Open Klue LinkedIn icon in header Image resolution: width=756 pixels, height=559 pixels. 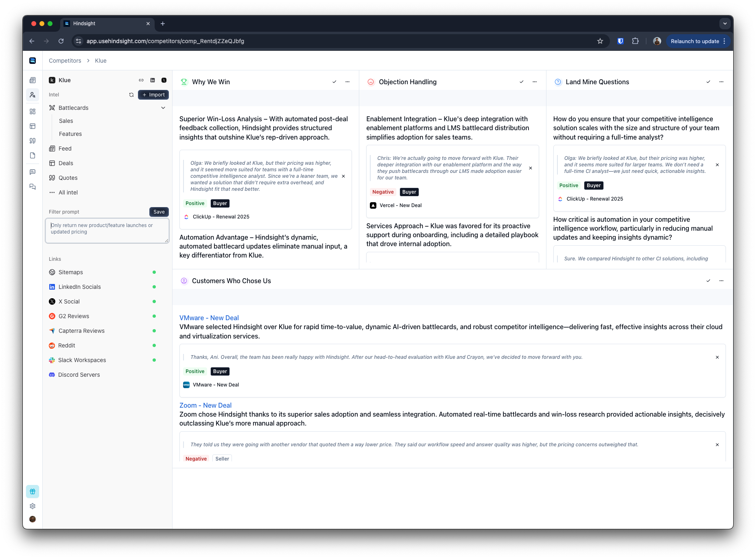click(153, 80)
